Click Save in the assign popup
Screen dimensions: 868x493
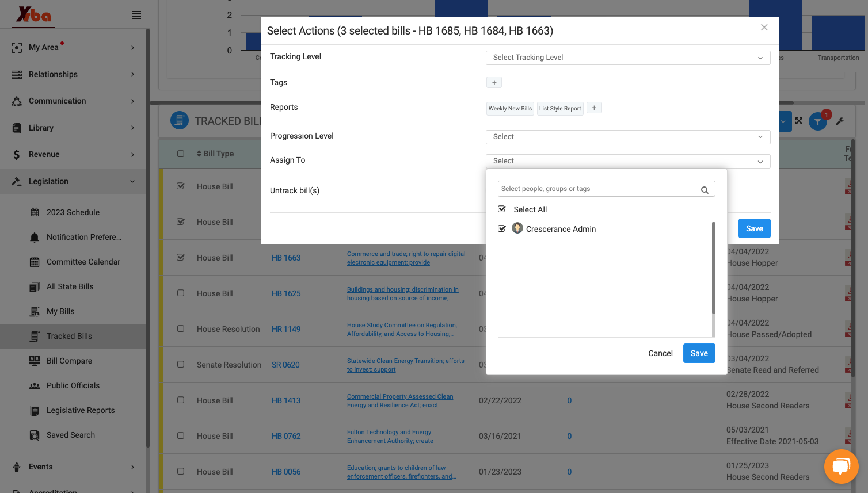click(699, 353)
